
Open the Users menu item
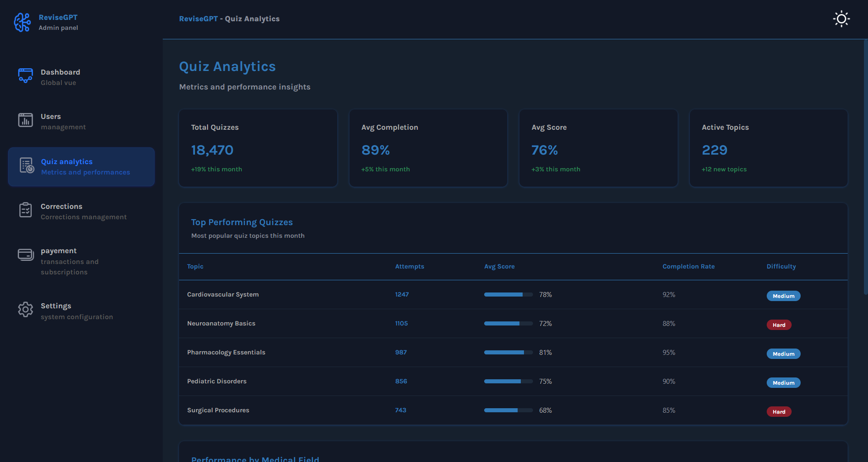coord(81,122)
